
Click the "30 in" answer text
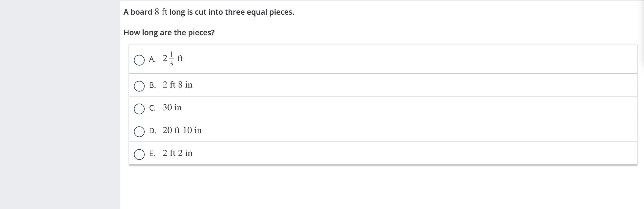(x=172, y=108)
